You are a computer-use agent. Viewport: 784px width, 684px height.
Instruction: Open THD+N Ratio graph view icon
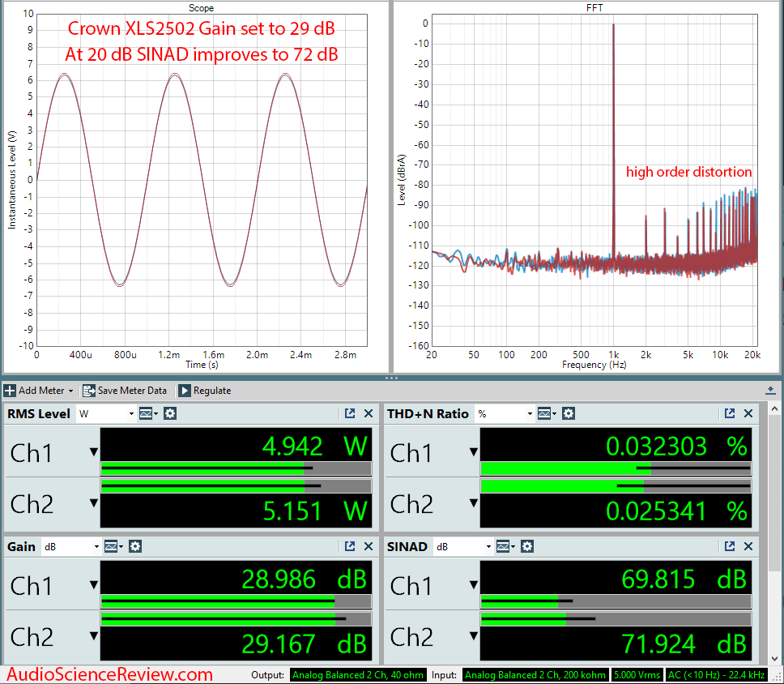point(547,414)
